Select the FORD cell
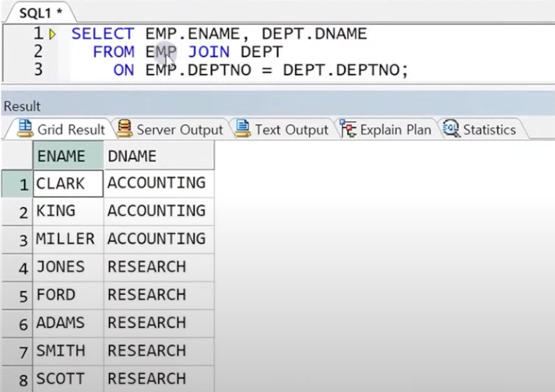The height and width of the screenshot is (392, 555). click(x=68, y=295)
